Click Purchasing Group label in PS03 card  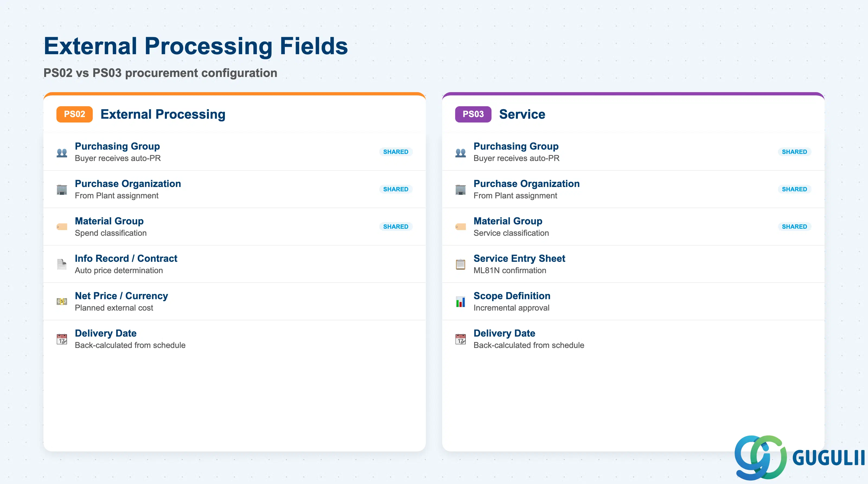516,146
